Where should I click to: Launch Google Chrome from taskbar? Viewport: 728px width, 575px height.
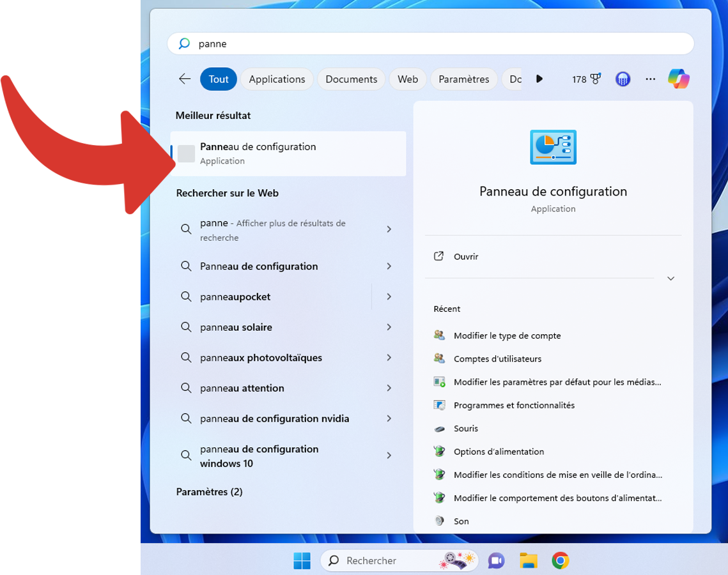click(x=561, y=560)
